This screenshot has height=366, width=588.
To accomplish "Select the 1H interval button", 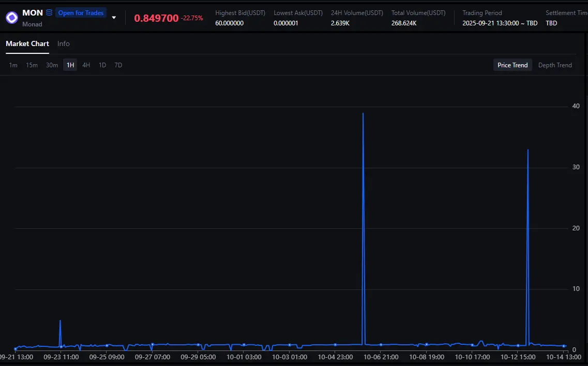I will click(x=70, y=65).
